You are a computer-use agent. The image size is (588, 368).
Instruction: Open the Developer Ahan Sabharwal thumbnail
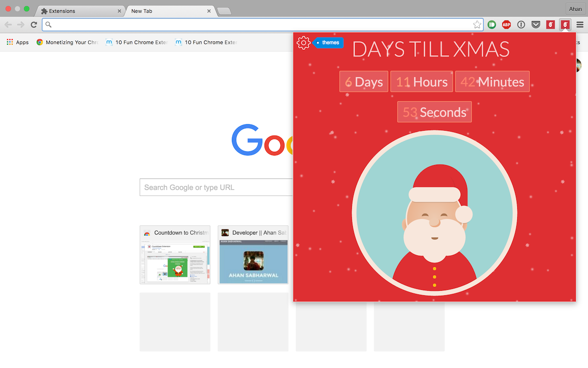click(253, 255)
